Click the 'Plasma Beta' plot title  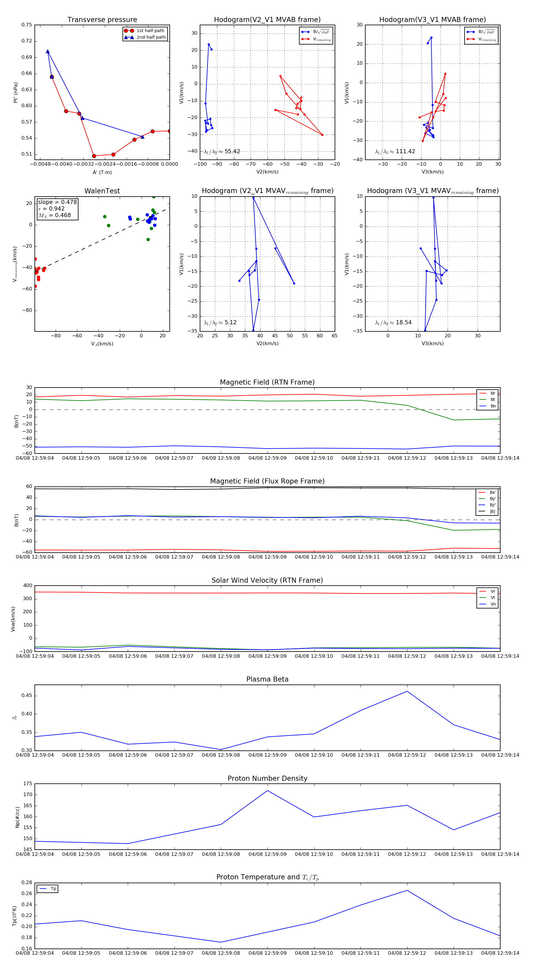click(x=267, y=679)
